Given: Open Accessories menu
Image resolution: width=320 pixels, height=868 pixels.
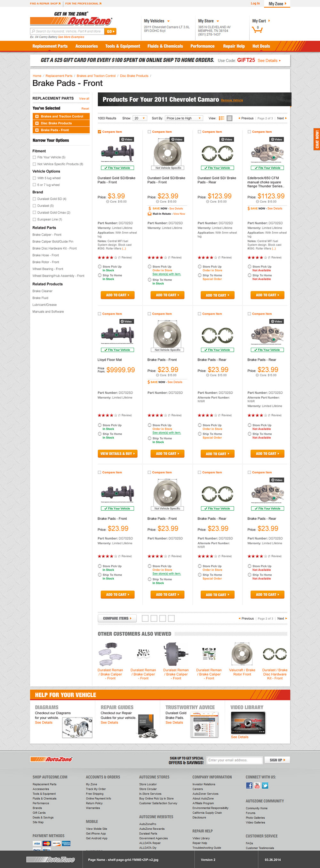Looking at the screenshot, I should click(x=86, y=46).
